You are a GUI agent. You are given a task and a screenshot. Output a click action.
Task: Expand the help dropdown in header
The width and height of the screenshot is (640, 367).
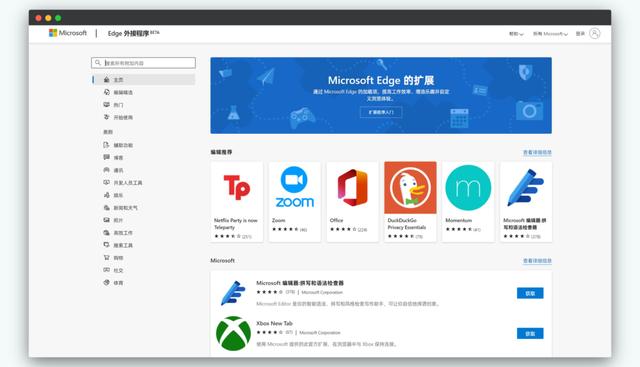[516, 34]
